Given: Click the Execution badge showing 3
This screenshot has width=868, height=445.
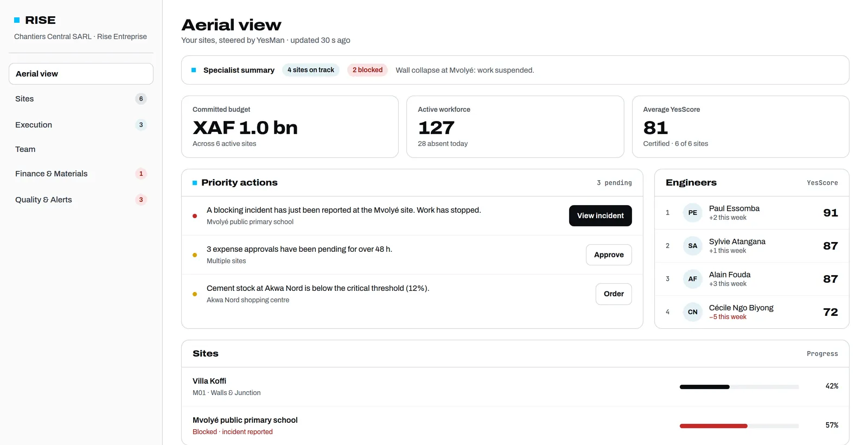Looking at the screenshot, I should (141, 125).
